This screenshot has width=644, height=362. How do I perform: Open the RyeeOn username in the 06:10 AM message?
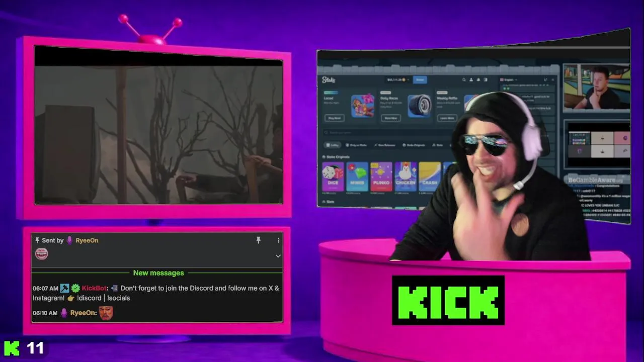click(83, 313)
